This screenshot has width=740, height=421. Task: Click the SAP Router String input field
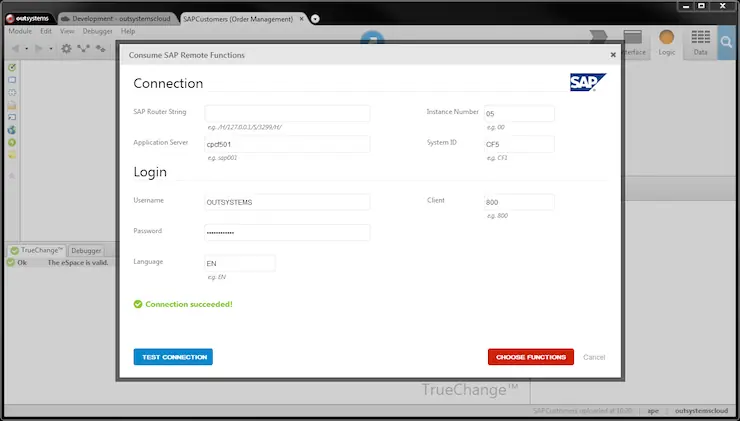point(287,113)
